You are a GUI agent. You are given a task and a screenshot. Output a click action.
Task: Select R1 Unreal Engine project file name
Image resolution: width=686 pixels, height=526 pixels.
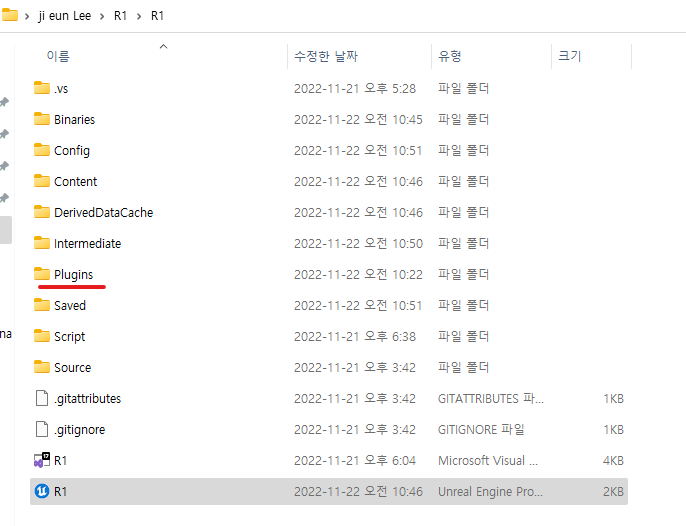(60, 492)
